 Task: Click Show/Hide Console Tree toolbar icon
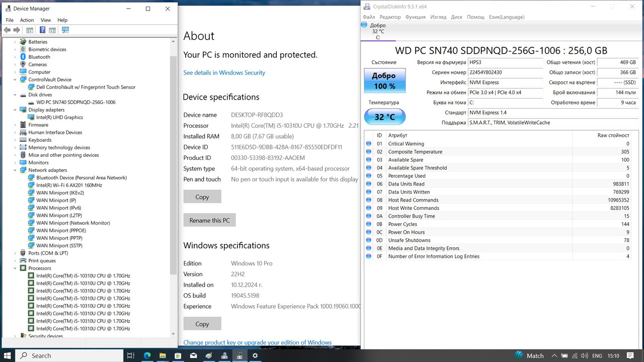coord(30,30)
